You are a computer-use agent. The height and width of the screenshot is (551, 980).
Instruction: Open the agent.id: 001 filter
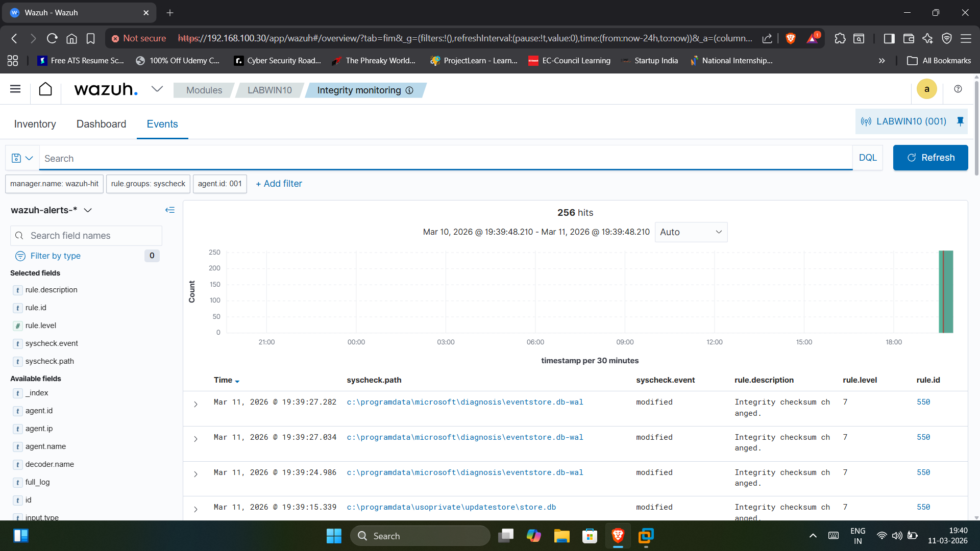220,184
